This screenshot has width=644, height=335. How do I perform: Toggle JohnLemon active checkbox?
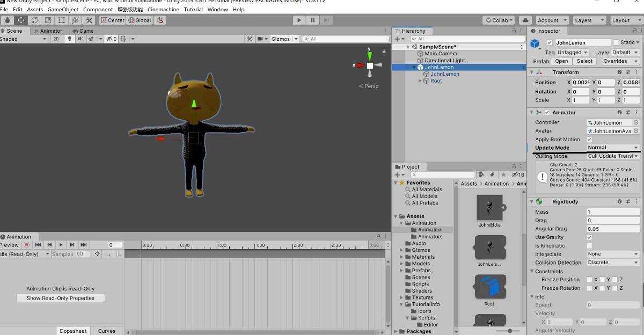(550, 42)
